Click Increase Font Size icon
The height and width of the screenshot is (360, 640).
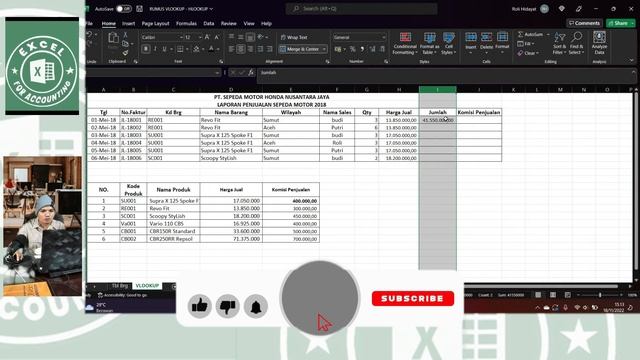207,37
